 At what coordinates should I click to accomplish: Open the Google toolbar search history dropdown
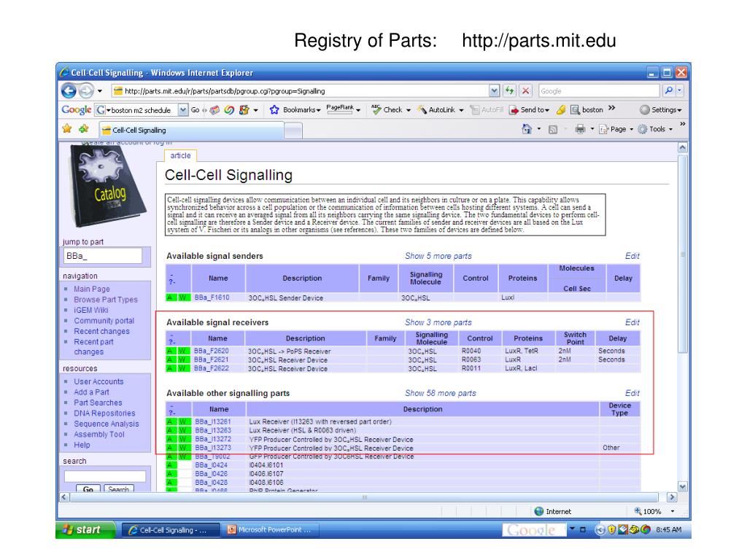[x=183, y=110]
